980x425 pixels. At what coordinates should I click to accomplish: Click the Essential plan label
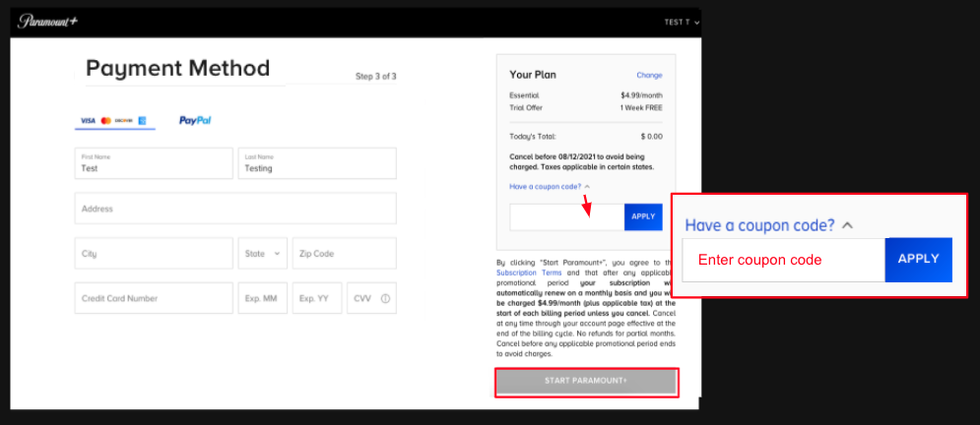[524, 95]
